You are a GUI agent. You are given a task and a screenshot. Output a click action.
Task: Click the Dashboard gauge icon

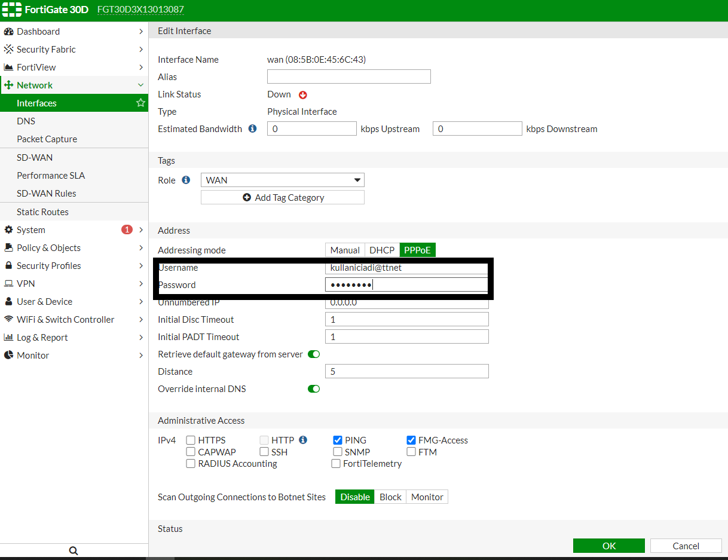8,32
